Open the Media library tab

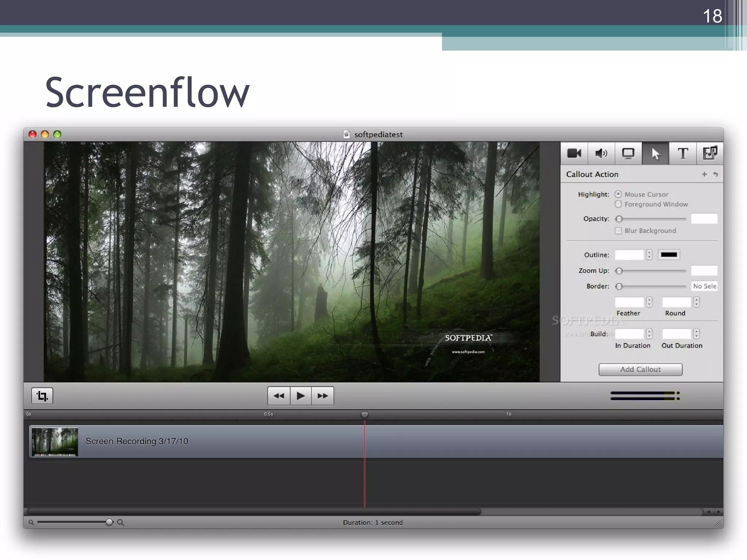pos(710,153)
